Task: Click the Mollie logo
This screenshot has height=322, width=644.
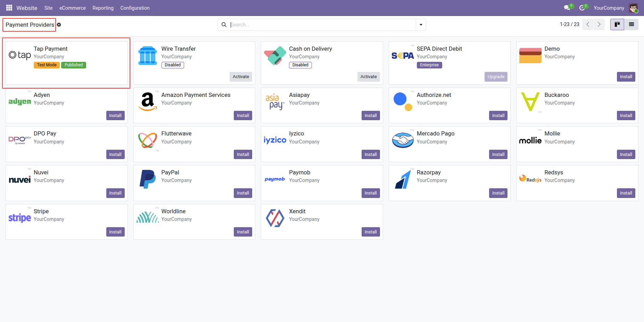Action: [x=530, y=140]
